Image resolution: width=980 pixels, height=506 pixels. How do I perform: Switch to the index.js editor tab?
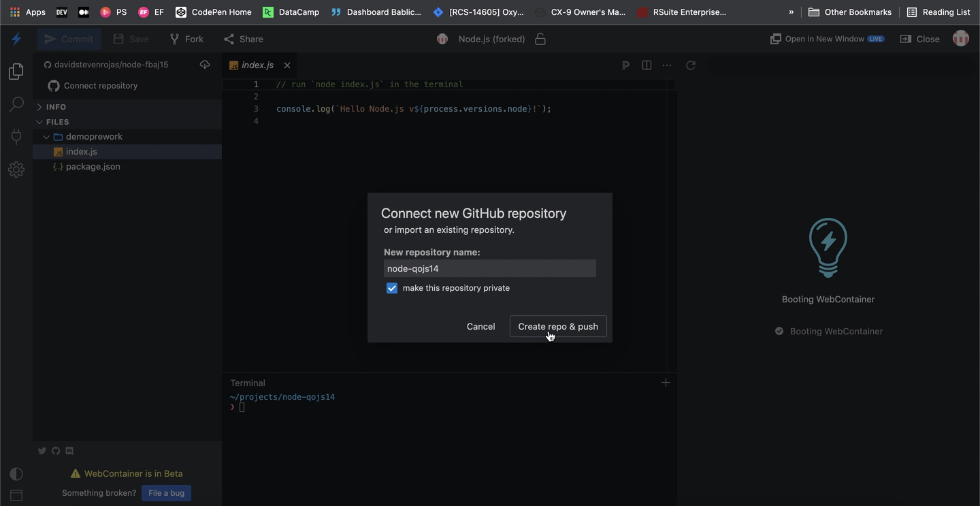point(258,65)
